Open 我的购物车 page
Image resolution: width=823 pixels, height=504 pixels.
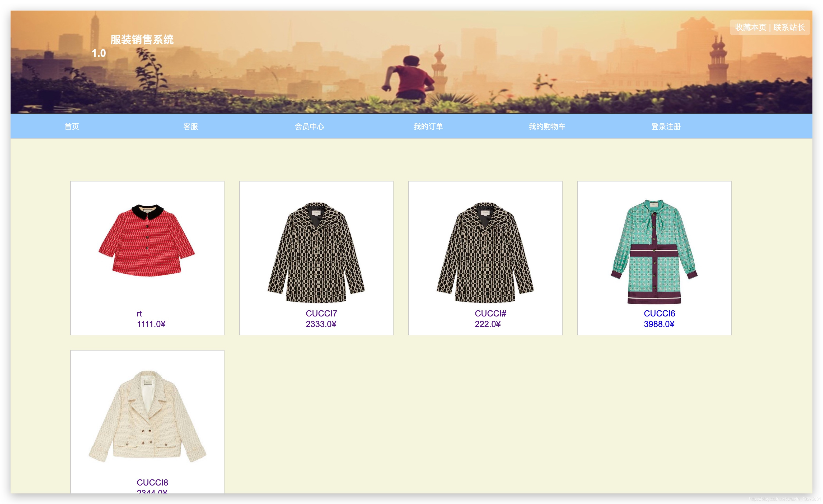(547, 127)
